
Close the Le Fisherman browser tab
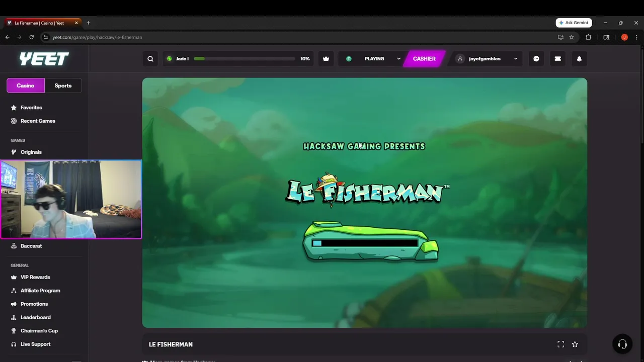(x=76, y=23)
